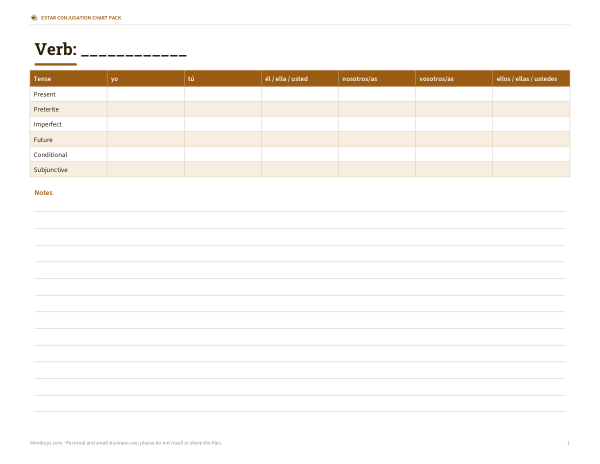Viewport: 600px width, 464px height.
Task: Select the 'Present' row label
Action: pos(44,94)
